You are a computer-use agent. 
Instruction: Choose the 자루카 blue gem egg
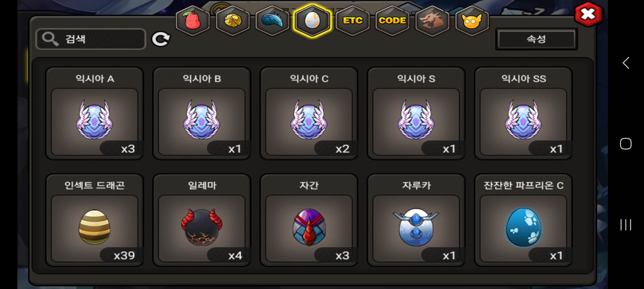tap(416, 220)
